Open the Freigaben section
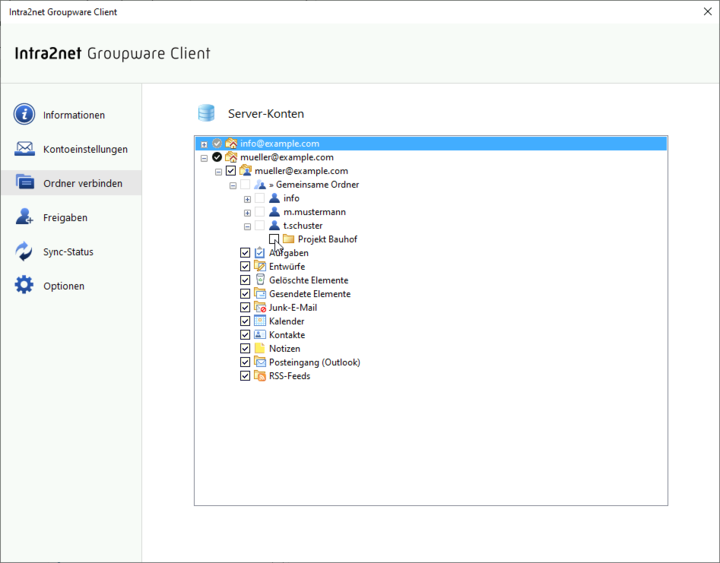The image size is (720, 563). pyautogui.click(x=71, y=217)
